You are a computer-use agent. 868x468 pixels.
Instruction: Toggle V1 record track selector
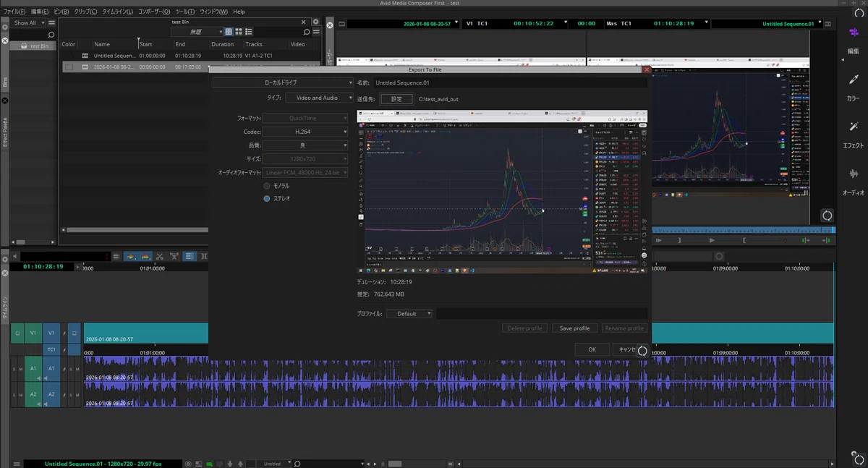[x=51, y=333]
